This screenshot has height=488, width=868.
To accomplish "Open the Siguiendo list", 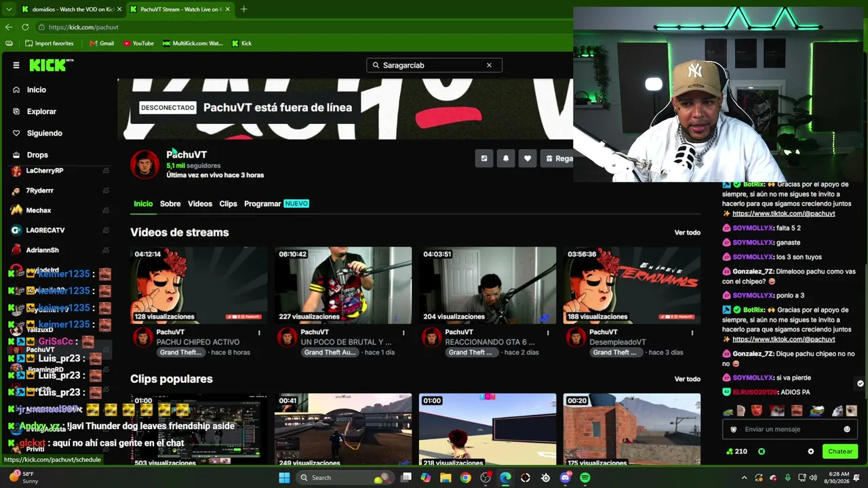I will coord(44,133).
